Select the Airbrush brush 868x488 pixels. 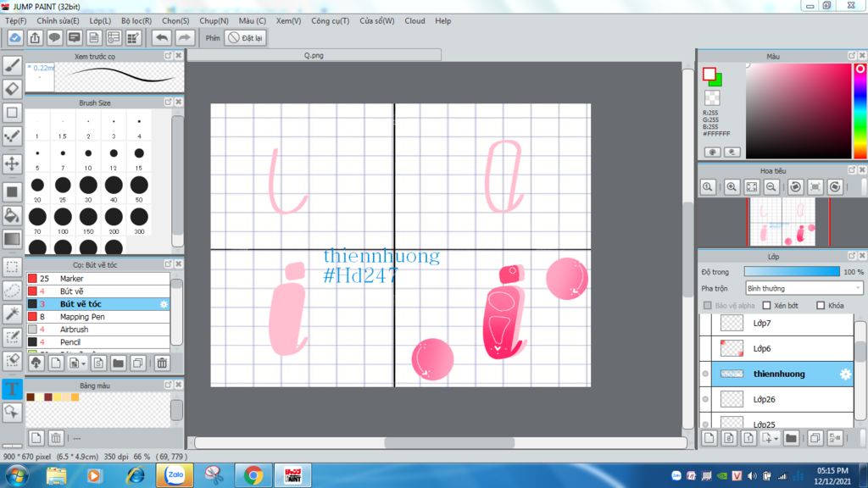[98, 330]
